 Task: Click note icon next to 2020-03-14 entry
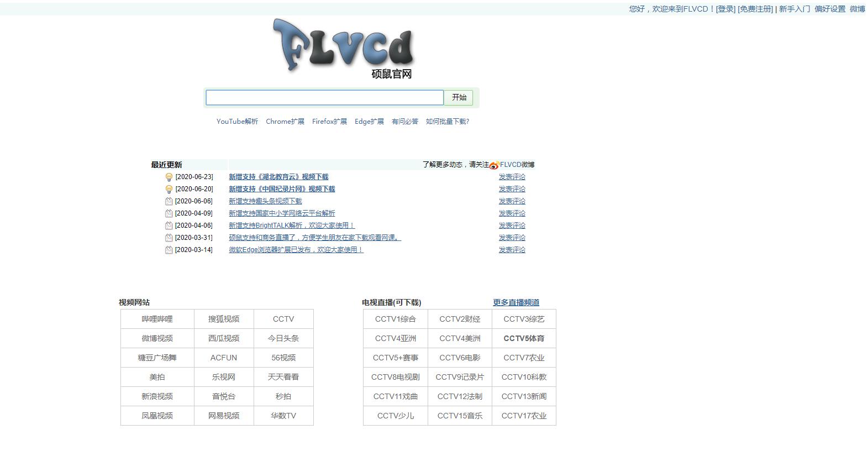(169, 250)
